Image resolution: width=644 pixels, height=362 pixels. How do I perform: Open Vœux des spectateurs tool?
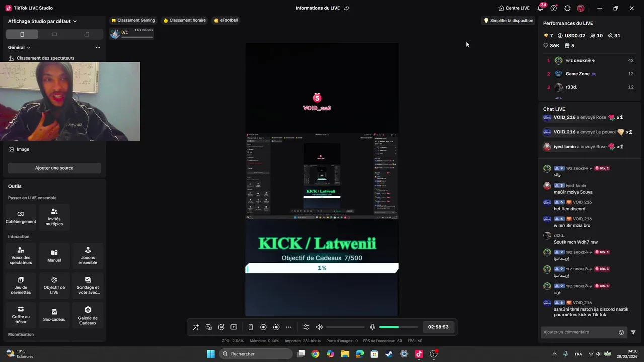(x=21, y=256)
